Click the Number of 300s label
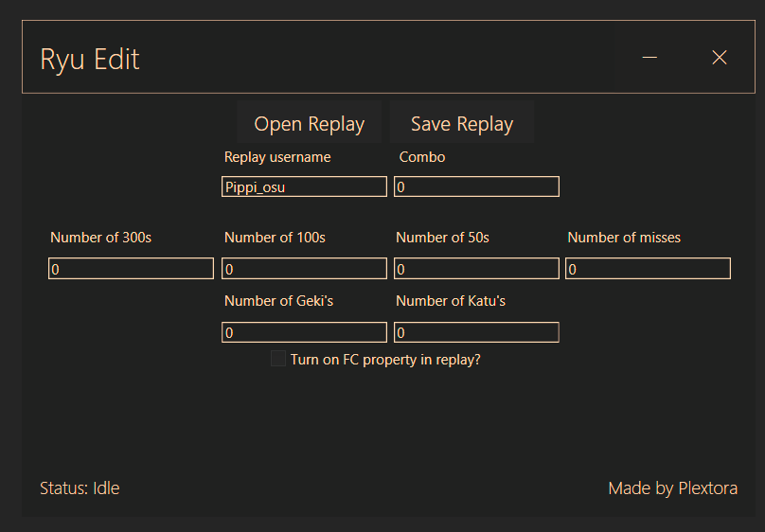 (101, 238)
